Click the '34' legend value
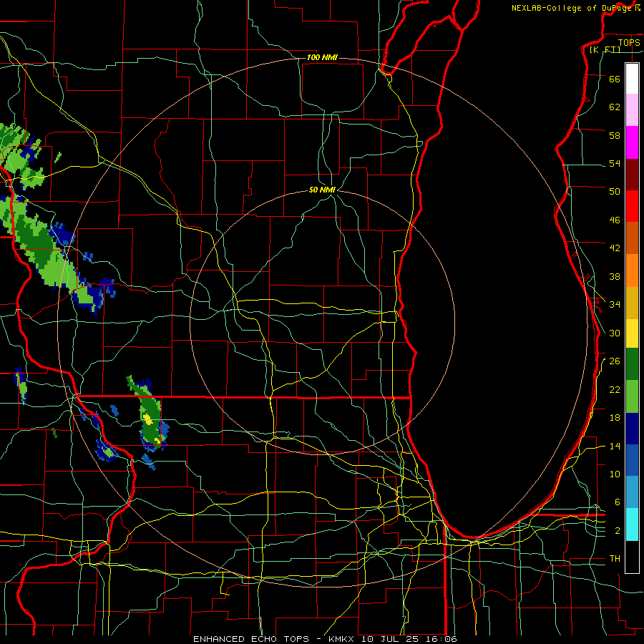The width and height of the screenshot is (644, 644). point(615,304)
